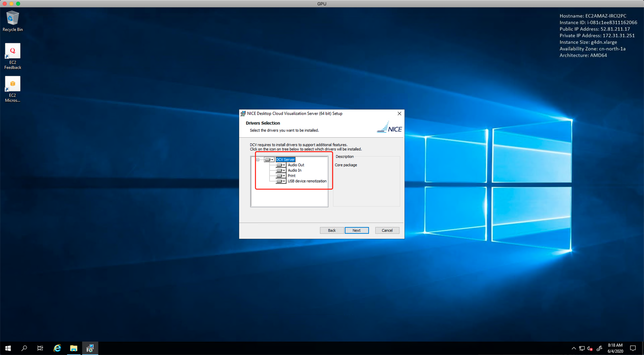Image resolution: width=644 pixels, height=355 pixels.
Task: Show hidden system tray icons chevron
Action: click(574, 348)
